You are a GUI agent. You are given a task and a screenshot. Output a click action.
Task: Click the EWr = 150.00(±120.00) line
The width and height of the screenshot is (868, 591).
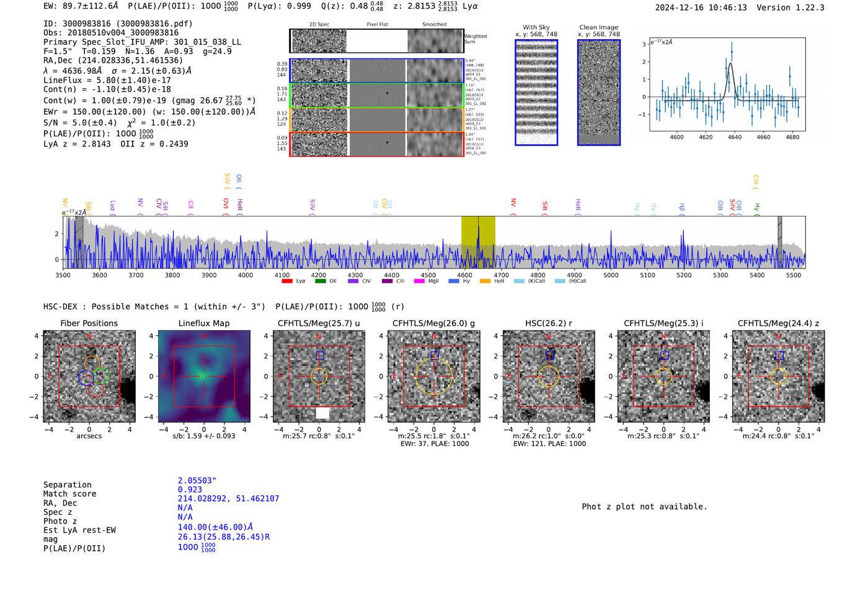(x=149, y=112)
